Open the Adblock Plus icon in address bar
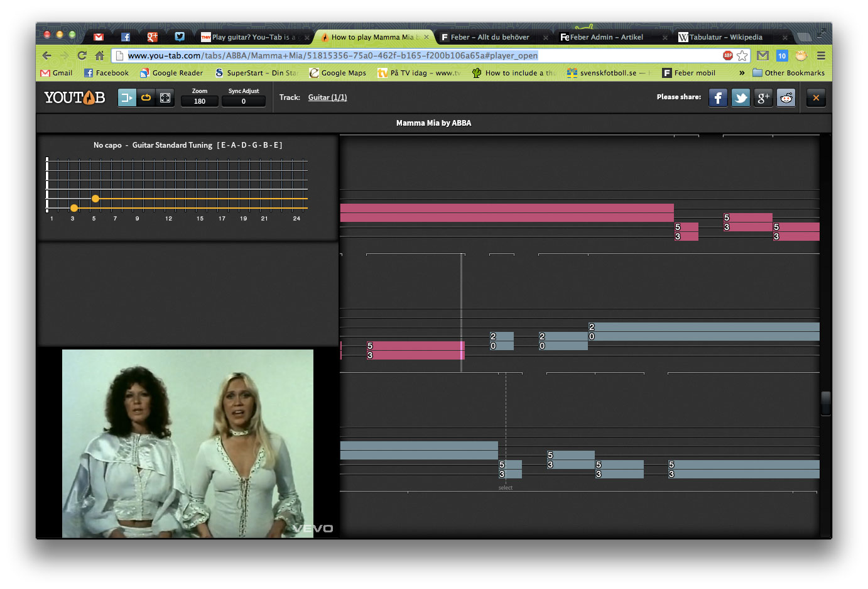The width and height of the screenshot is (868, 589). pyautogui.click(x=728, y=55)
